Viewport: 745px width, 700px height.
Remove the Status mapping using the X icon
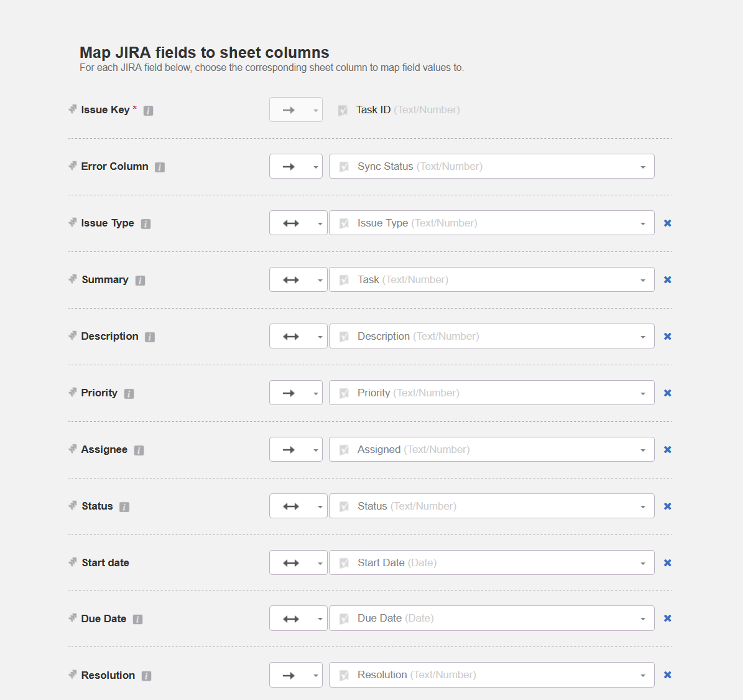click(x=667, y=506)
